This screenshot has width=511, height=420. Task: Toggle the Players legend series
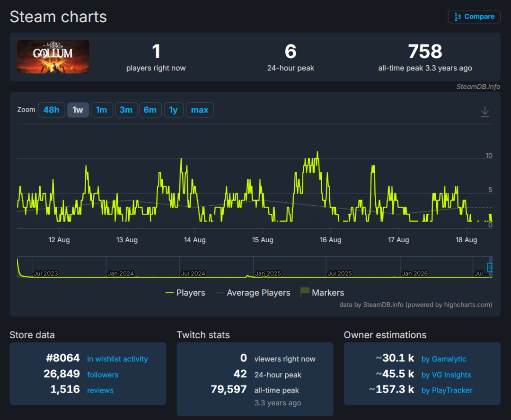point(185,293)
